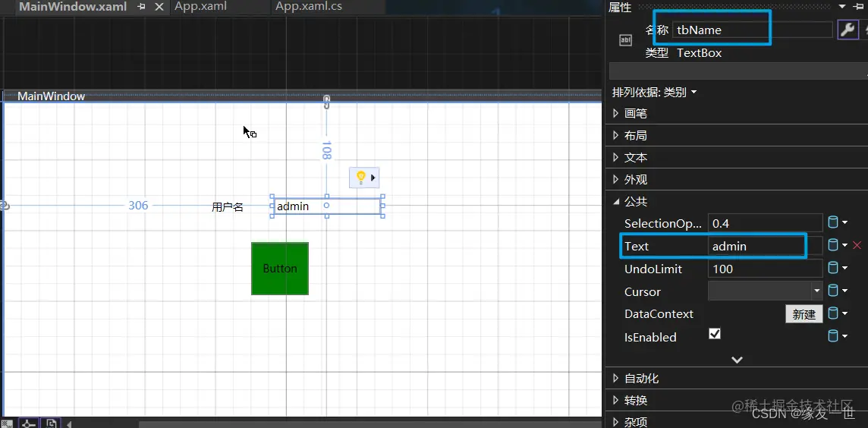This screenshot has width=868, height=428.
Task: Click the SelectionOpacity field showing 0.4
Action: pyautogui.click(x=765, y=223)
